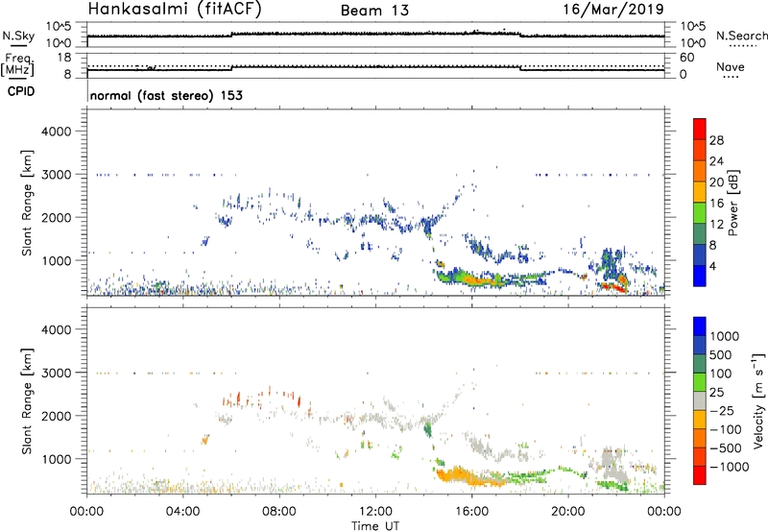Click the date 16/Mar/2019

click(613, 9)
